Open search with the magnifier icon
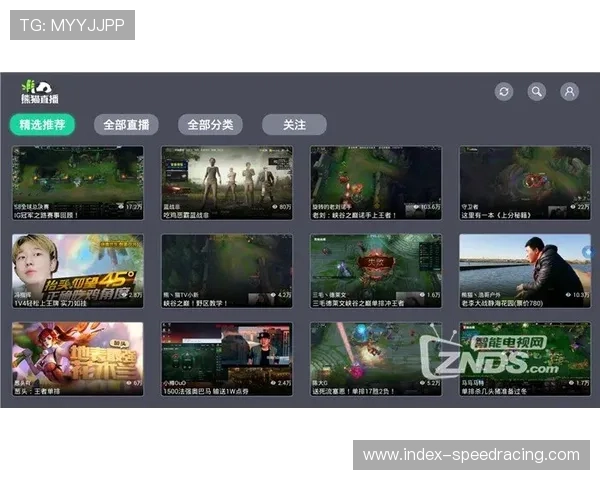Image resolution: width=600 pixels, height=480 pixels. 537,92
